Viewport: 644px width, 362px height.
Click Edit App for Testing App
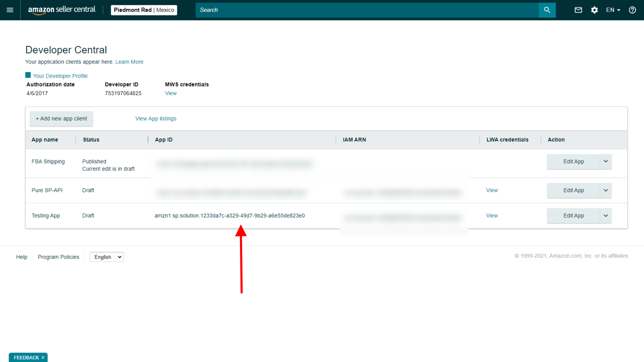pos(574,216)
